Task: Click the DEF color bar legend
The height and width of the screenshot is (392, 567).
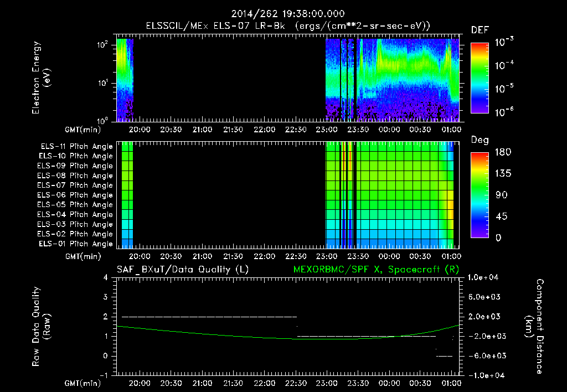Action: pos(480,78)
